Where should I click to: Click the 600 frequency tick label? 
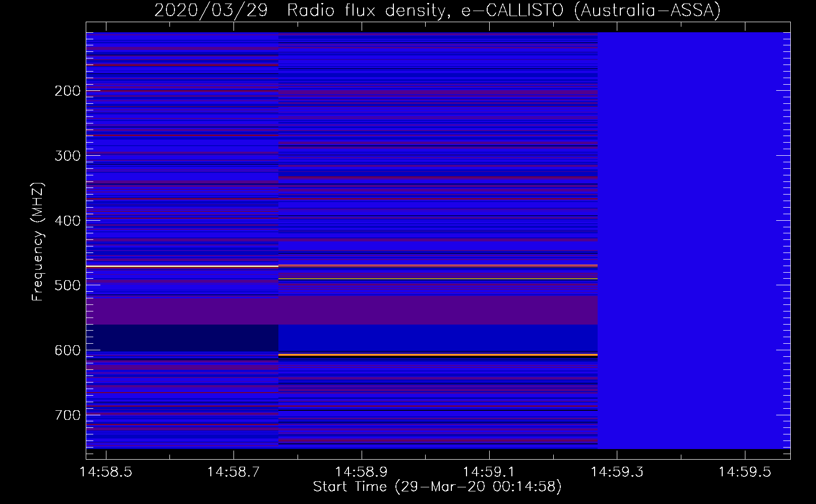click(x=68, y=350)
